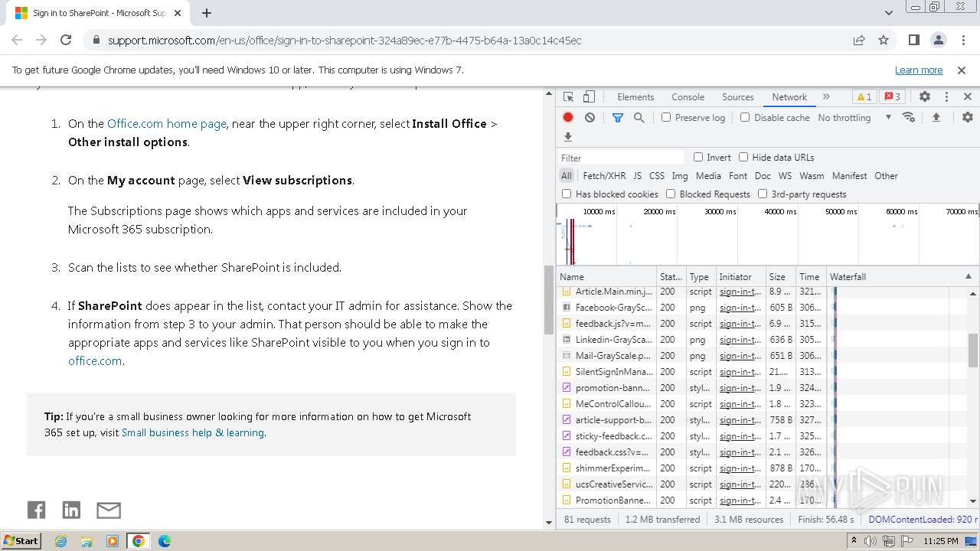The height and width of the screenshot is (551, 980).
Task: Click the import HAR file upload icon
Action: tap(936, 118)
